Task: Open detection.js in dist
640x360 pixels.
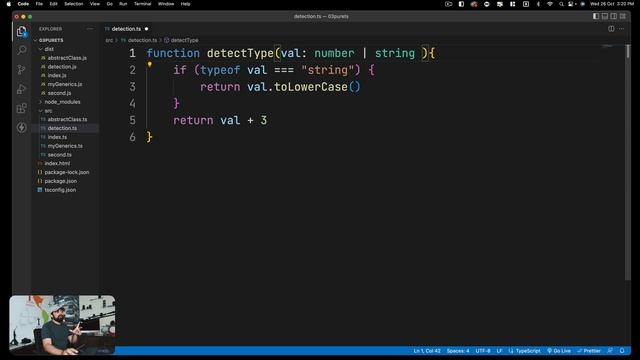Action: [62, 67]
